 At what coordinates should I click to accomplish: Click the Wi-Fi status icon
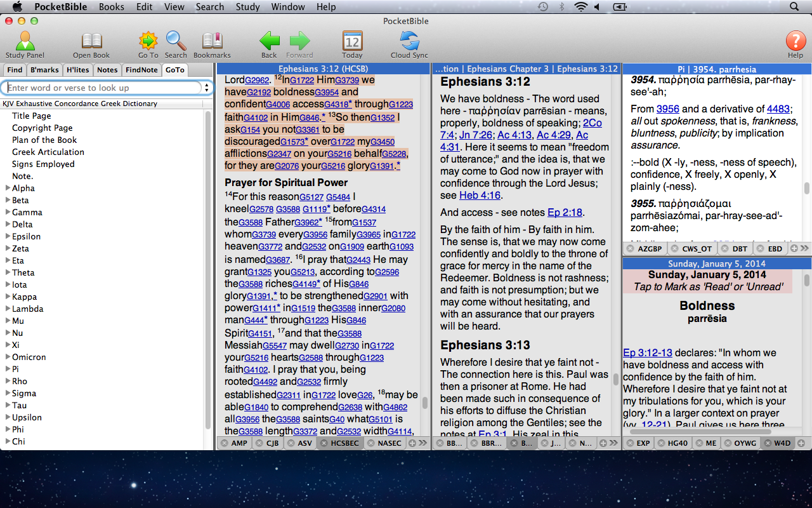tap(580, 7)
